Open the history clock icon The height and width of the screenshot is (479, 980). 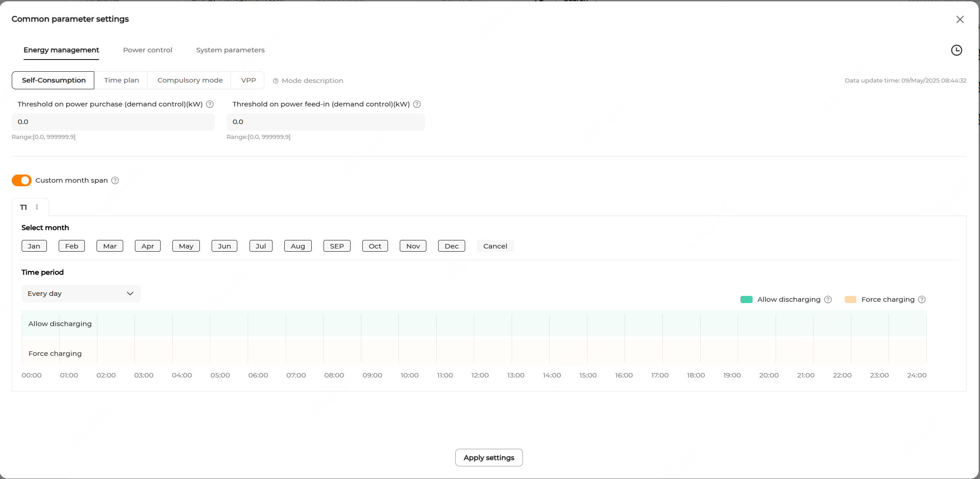click(957, 50)
